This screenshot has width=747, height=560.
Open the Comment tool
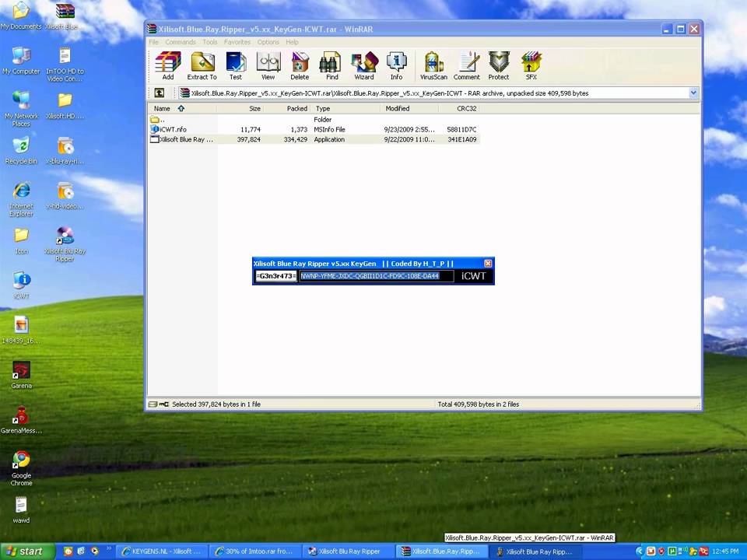point(467,65)
